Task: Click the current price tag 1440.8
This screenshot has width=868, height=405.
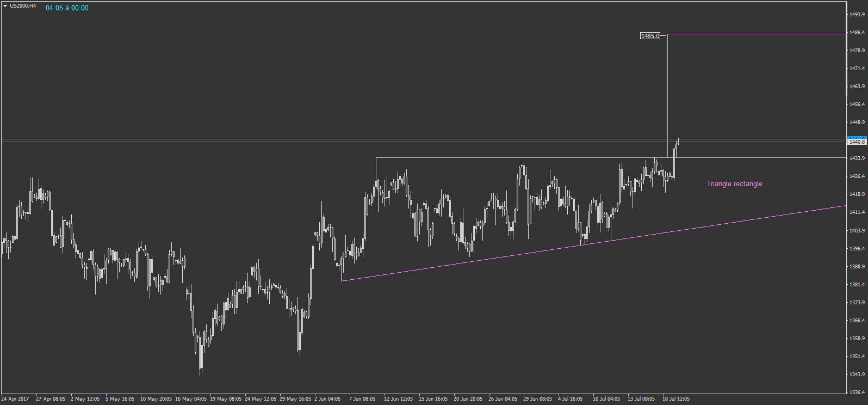Action: click(857, 142)
